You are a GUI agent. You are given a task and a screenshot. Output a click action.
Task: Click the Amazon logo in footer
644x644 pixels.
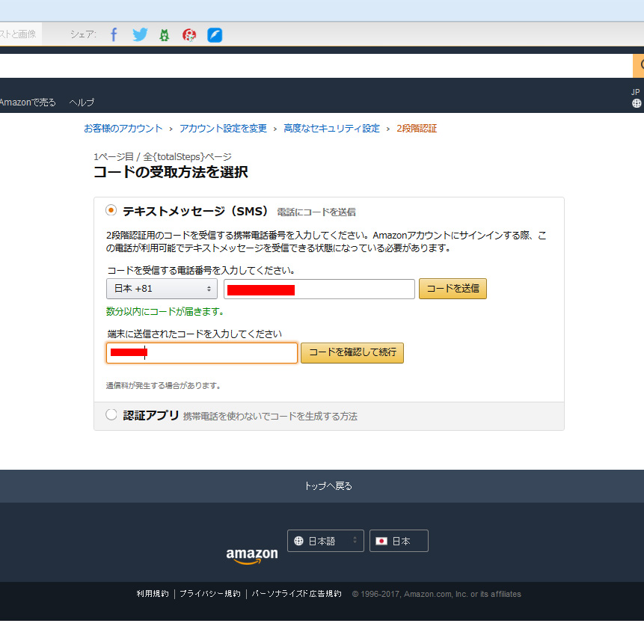pyautogui.click(x=252, y=555)
